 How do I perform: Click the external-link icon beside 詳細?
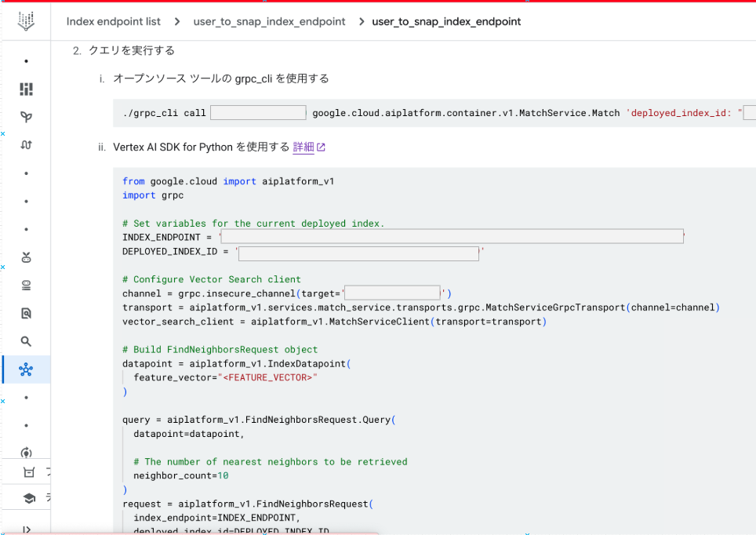coord(321,147)
